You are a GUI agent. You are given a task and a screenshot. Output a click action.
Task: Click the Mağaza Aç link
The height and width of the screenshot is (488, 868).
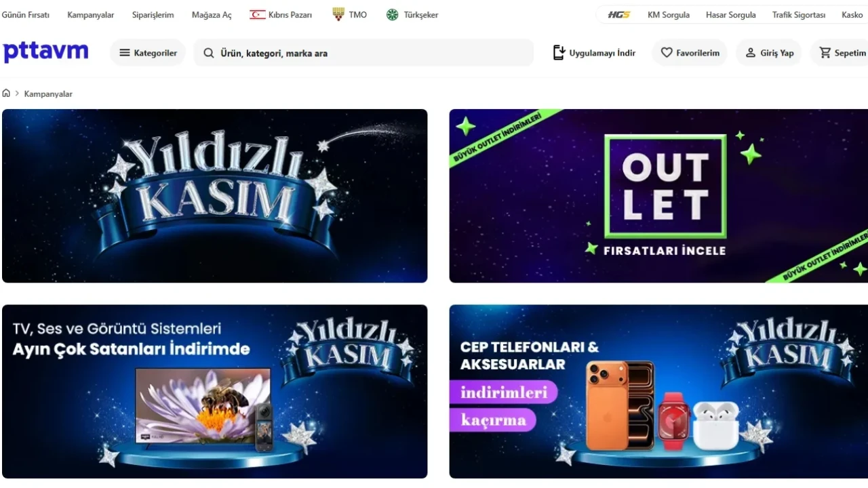click(x=212, y=15)
